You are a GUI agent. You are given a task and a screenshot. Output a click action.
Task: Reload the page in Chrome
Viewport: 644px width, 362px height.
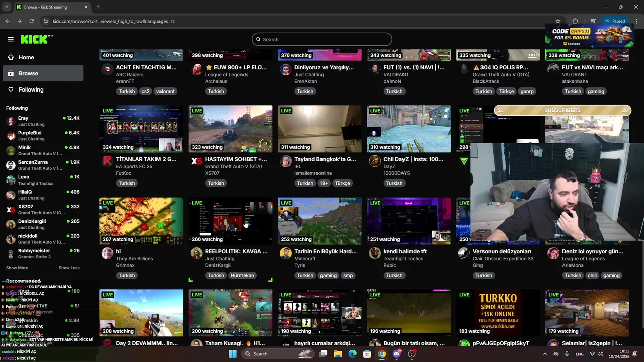click(31, 21)
